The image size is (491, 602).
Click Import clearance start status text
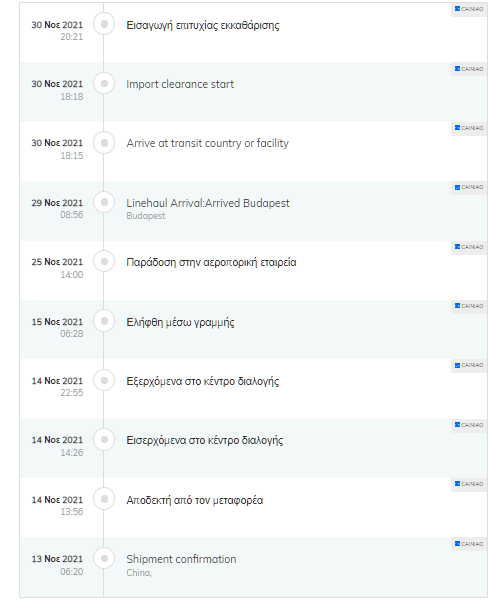tap(180, 84)
